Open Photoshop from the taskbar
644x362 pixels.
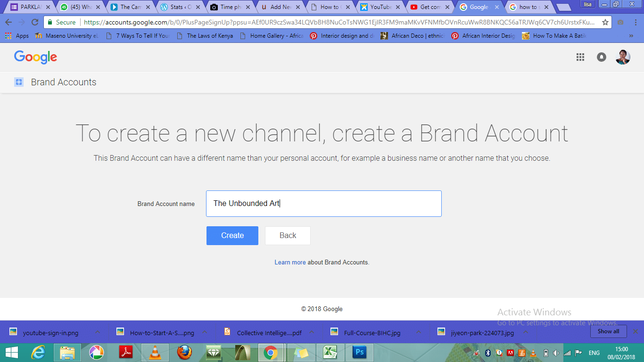pos(359,353)
